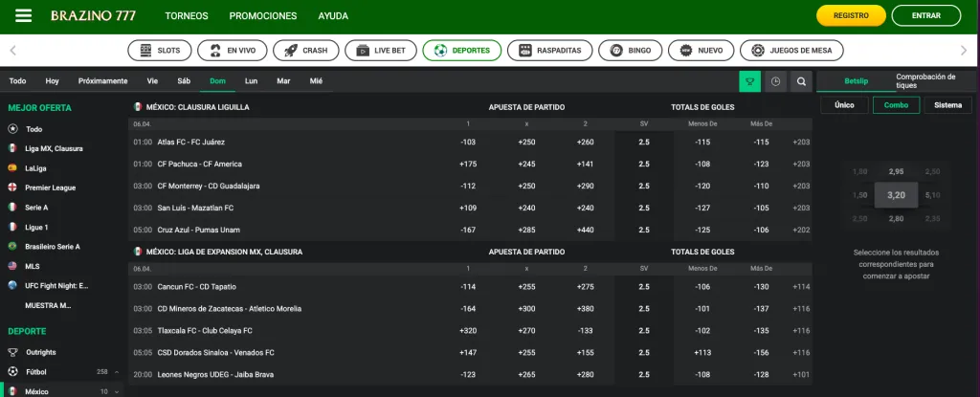Filter events by Lun
Viewport: 980px width, 397px height.
252,81
